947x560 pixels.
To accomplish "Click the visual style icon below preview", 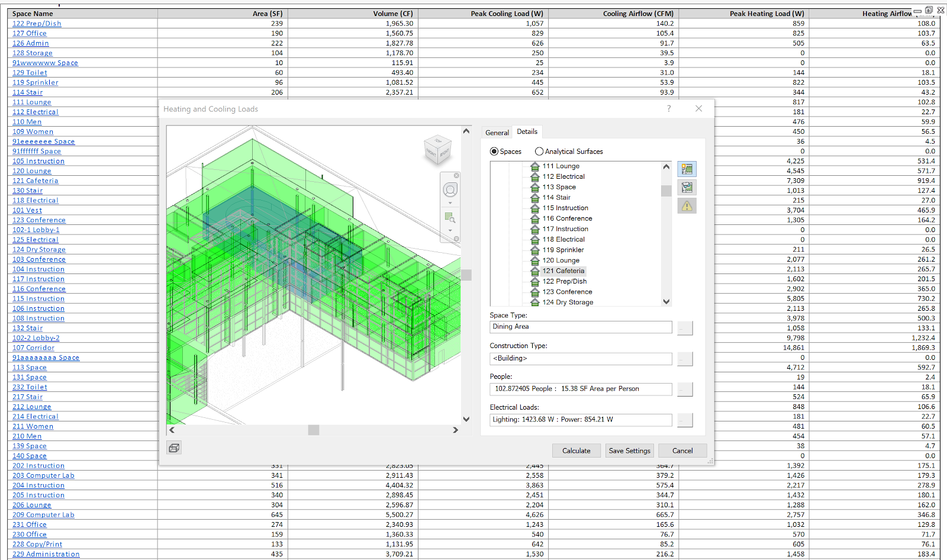I will tap(174, 448).
